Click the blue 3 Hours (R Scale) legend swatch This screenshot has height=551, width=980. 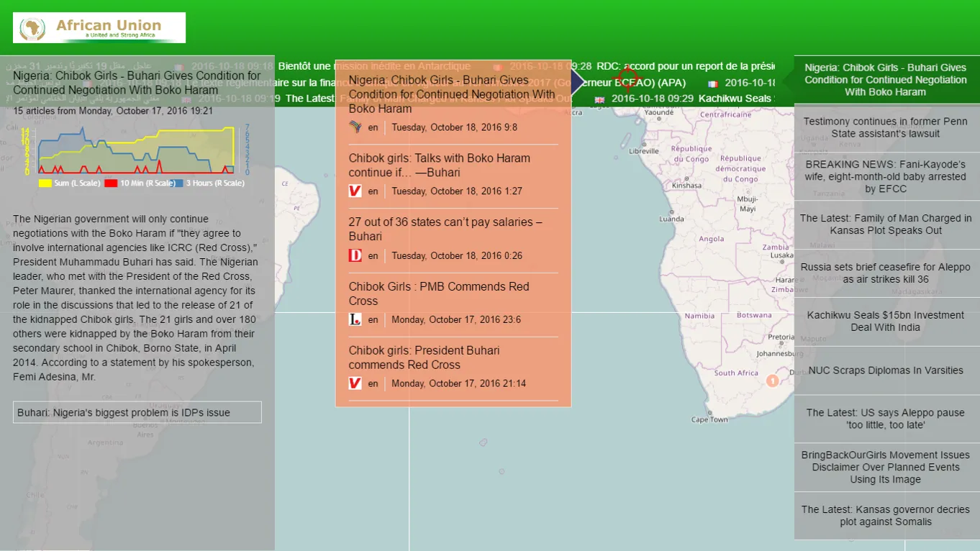coord(177,183)
